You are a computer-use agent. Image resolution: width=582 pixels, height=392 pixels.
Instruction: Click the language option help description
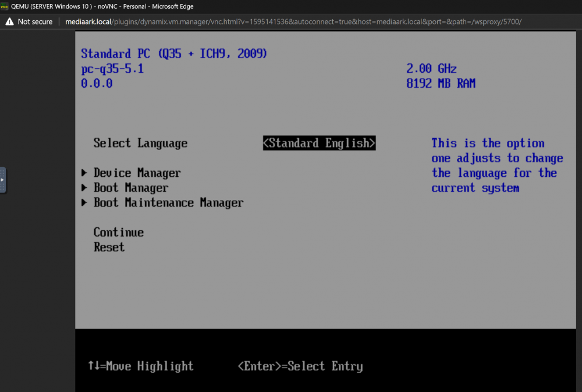(x=497, y=166)
